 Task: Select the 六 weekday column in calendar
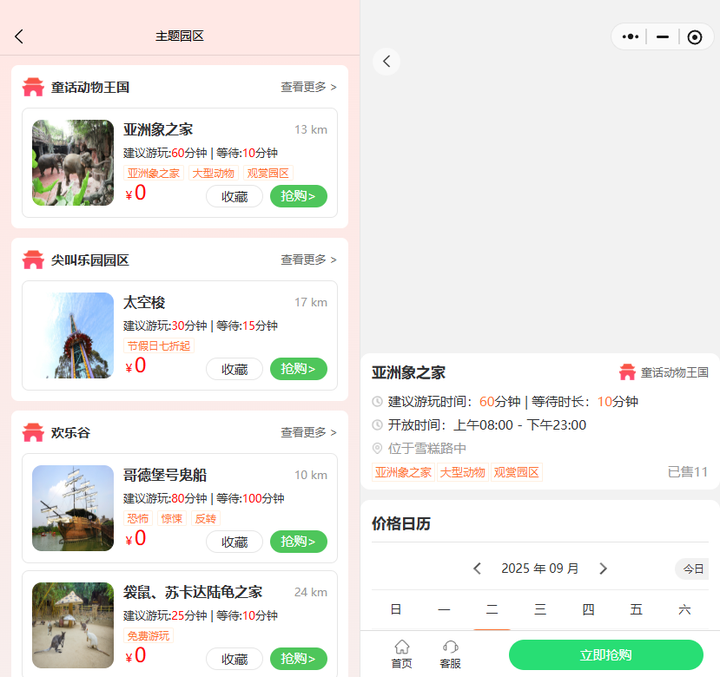(684, 609)
